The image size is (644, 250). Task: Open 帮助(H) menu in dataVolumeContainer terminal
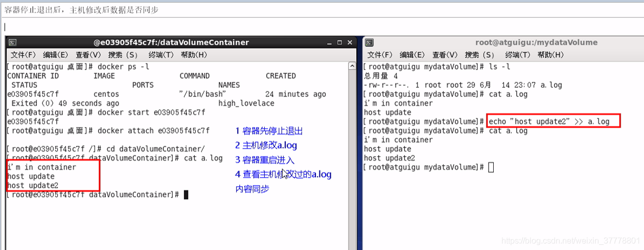coord(194,55)
